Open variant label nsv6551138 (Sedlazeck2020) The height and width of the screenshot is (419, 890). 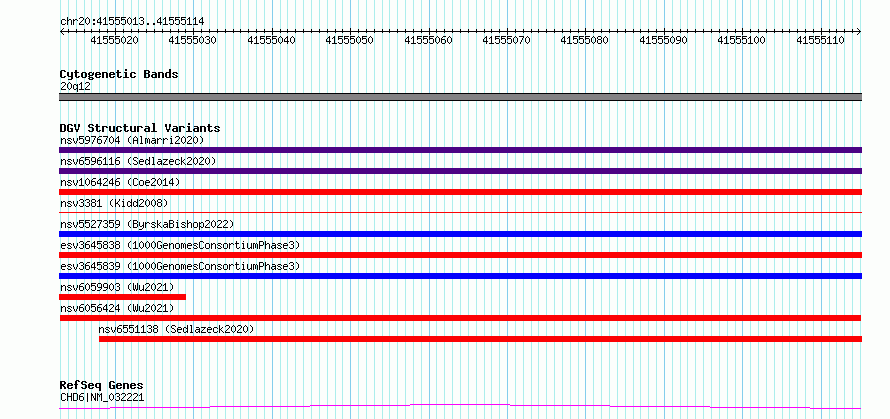point(177,329)
